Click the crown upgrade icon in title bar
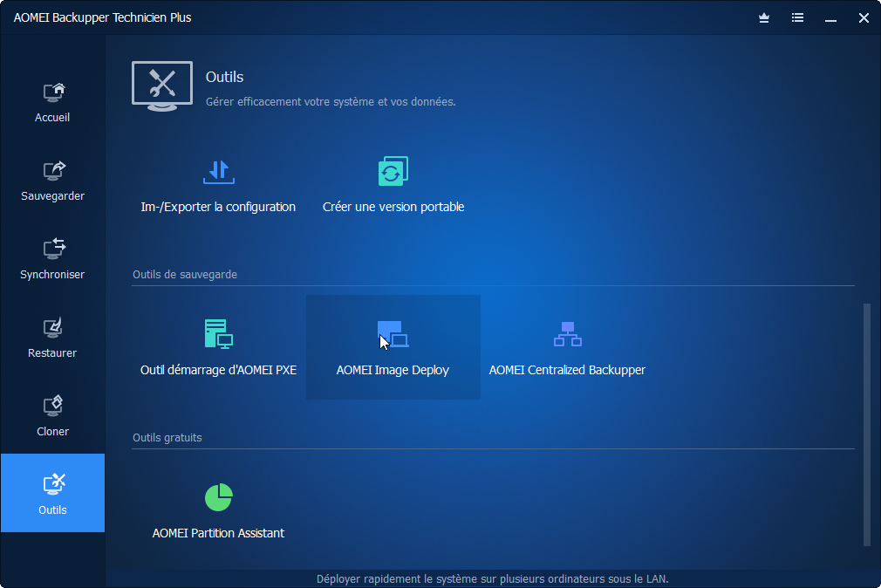 [x=764, y=18]
